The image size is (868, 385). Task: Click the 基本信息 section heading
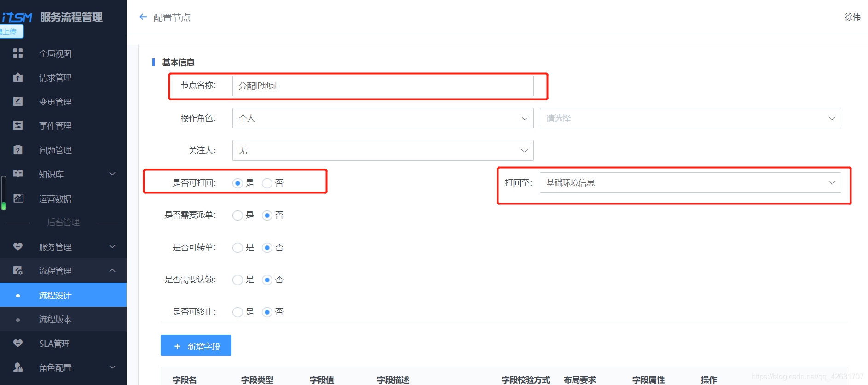tap(178, 62)
